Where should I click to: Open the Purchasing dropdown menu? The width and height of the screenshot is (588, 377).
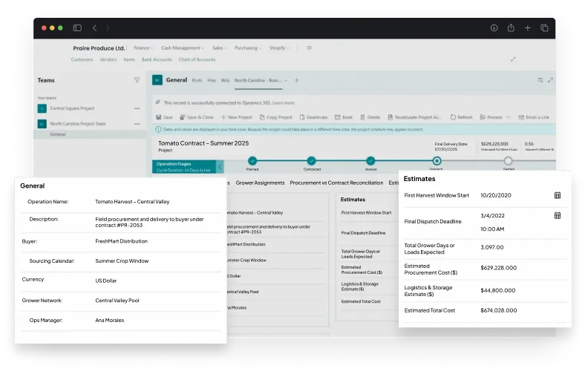pyautogui.click(x=248, y=48)
